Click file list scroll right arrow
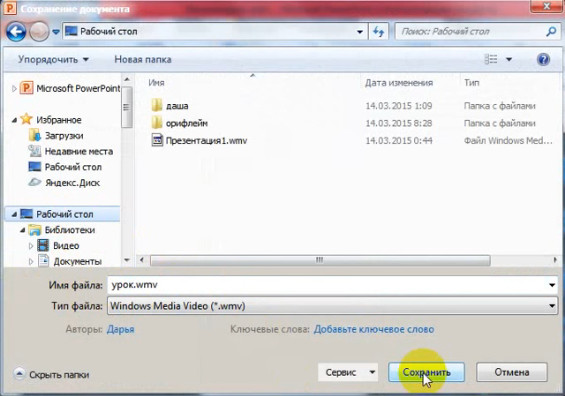Screen dimensions: 565x396 [x=555, y=260]
